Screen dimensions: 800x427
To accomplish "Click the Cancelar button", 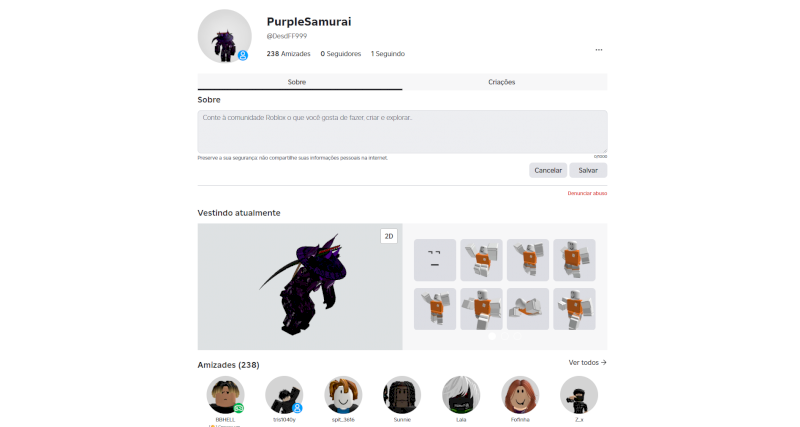I will [548, 170].
